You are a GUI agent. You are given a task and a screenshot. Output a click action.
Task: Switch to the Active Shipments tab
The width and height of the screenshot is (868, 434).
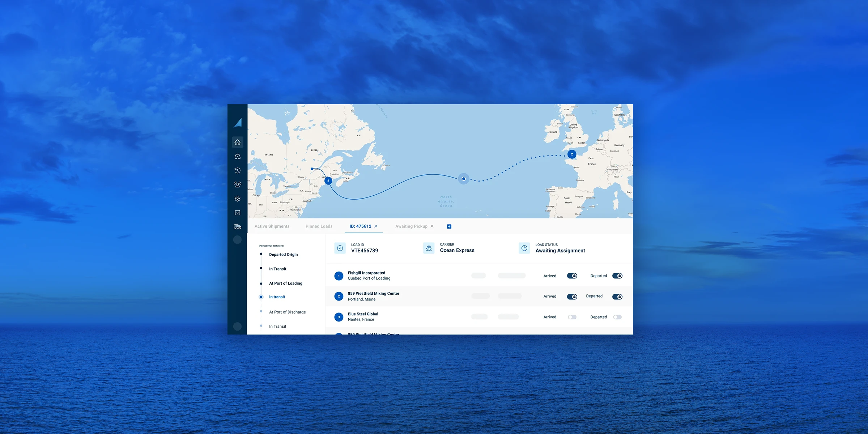pos(272,226)
